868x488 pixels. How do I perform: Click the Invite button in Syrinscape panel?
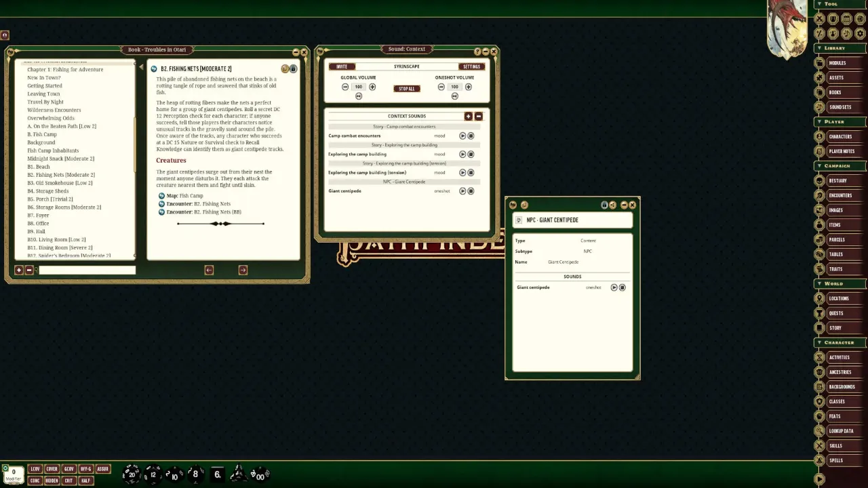[342, 66]
